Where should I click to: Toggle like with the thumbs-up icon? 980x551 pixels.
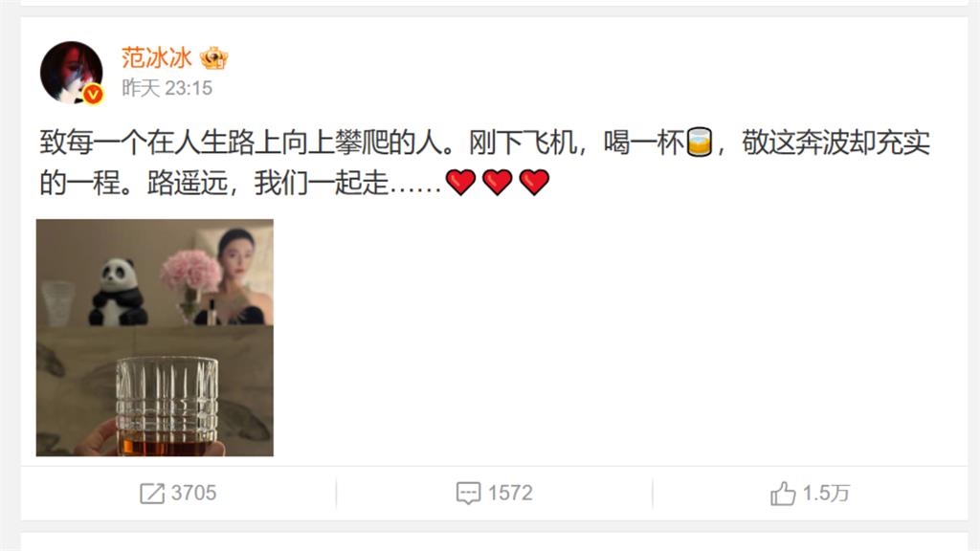tap(783, 493)
